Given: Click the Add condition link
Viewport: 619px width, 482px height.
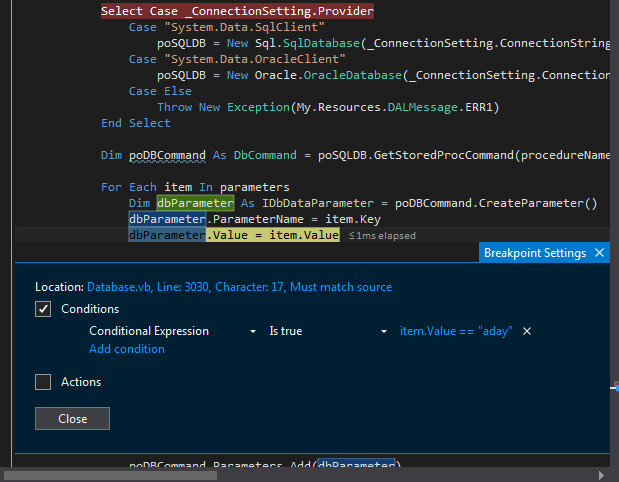Looking at the screenshot, I should pyautogui.click(x=126, y=349).
